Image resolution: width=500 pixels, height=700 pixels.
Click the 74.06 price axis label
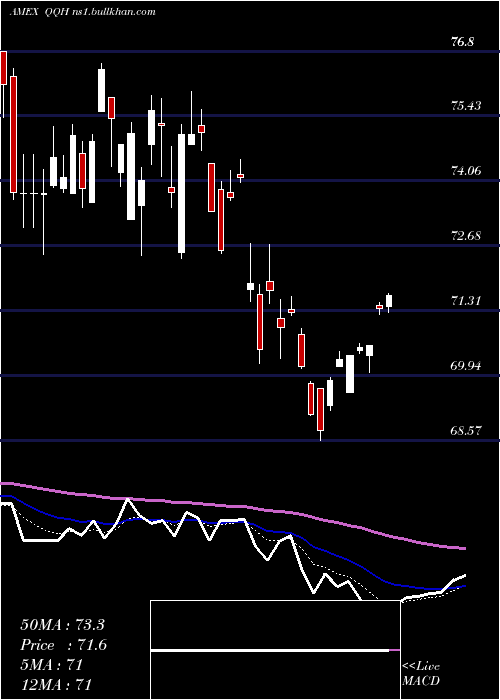click(466, 171)
